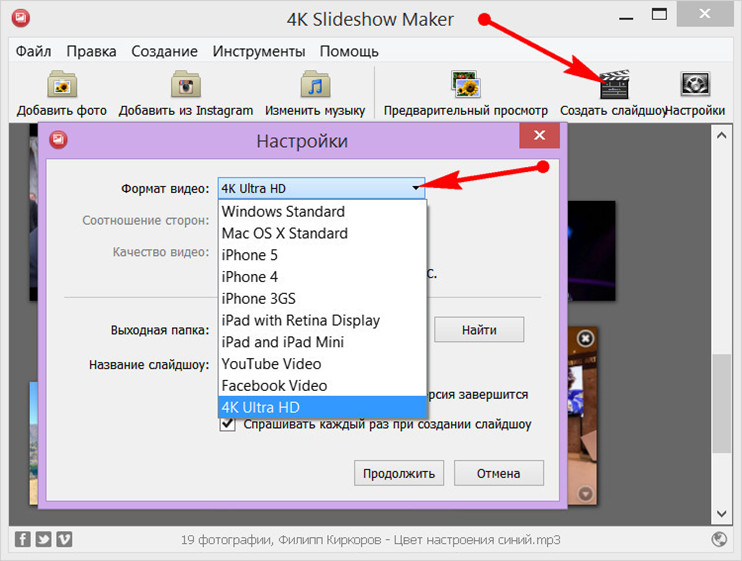Maximize the 4K Slideshow Maker window

(659, 14)
